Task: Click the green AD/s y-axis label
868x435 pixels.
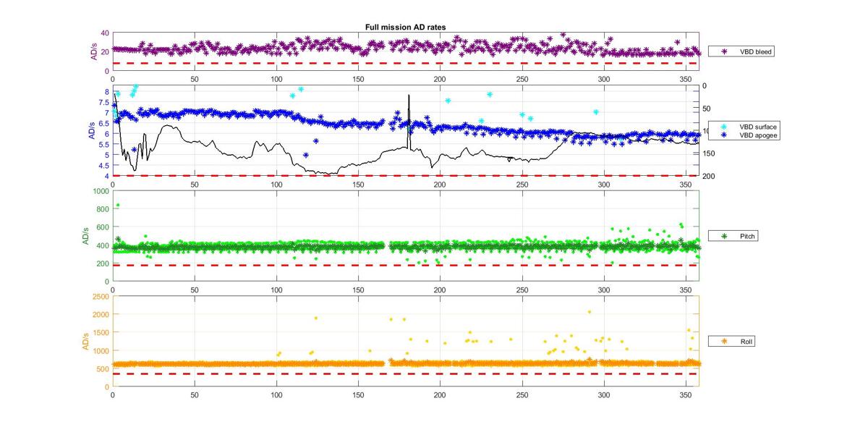Action: point(85,236)
